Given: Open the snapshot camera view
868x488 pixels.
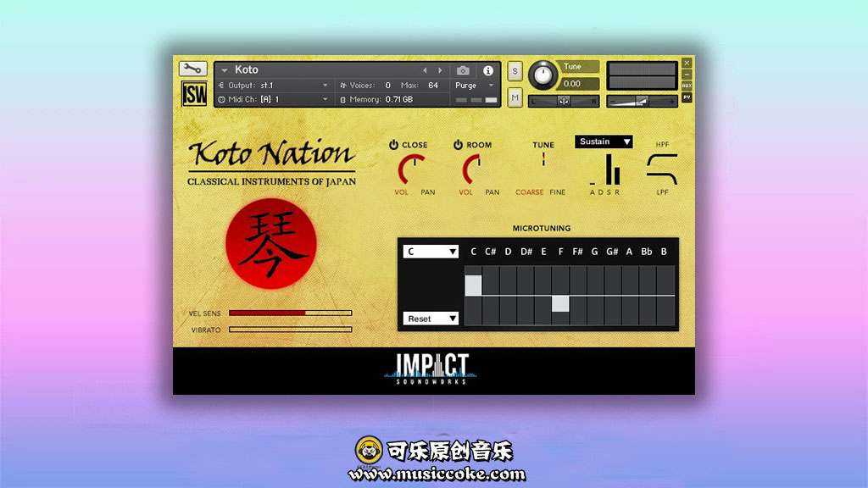Looking at the screenshot, I should coord(464,70).
